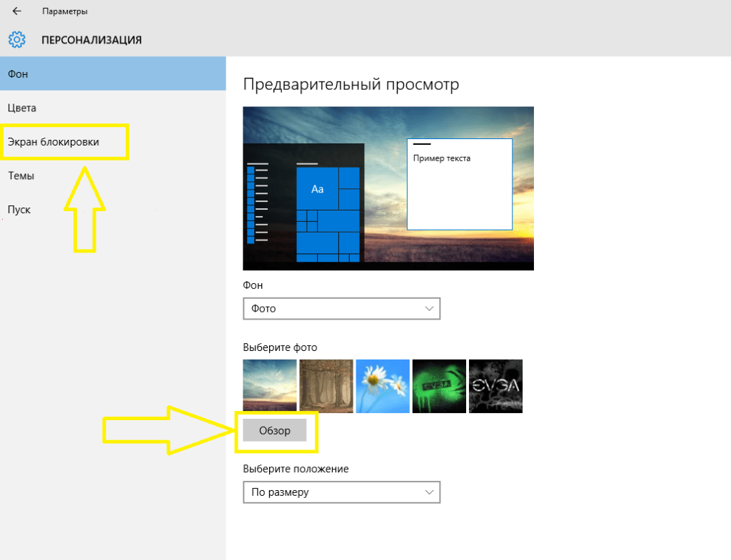Choose the daisy flowers thumbnail
Viewport: 731px width, 560px height.
coord(383,386)
